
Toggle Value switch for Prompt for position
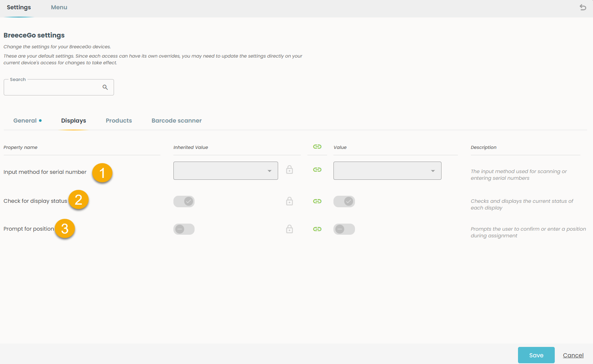click(344, 229)
